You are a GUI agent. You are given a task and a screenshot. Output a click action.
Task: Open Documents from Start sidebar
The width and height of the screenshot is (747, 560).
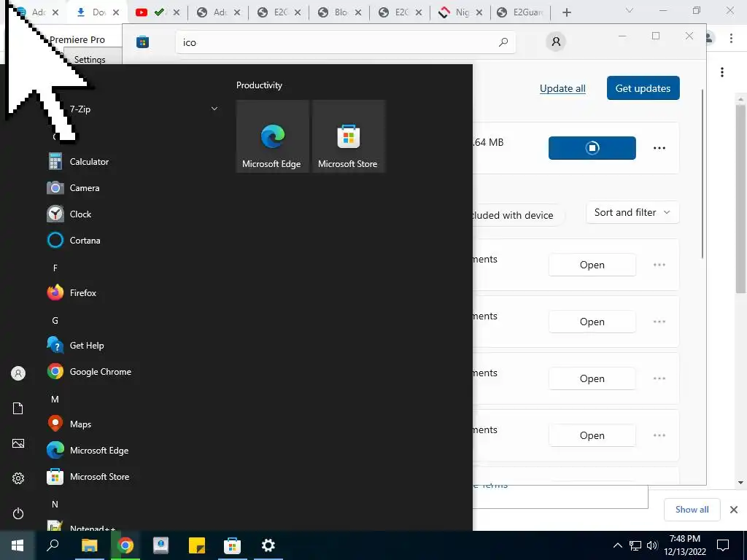click(x=18, y=408)
